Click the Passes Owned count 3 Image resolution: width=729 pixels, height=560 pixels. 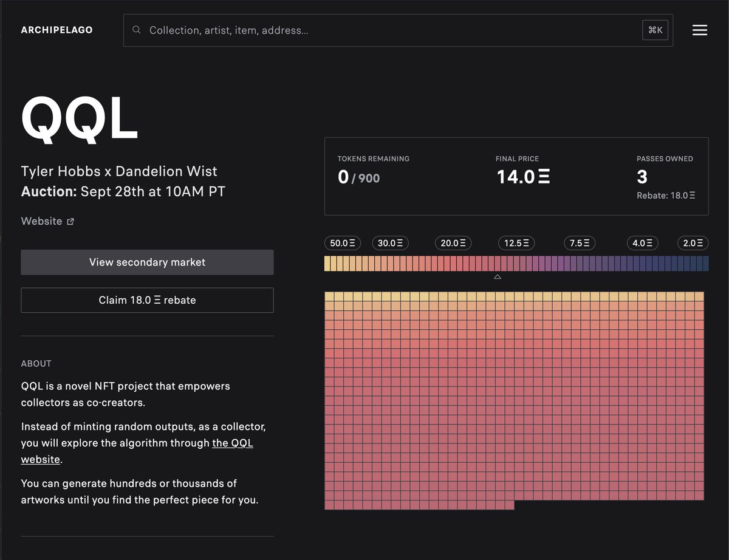tap(642, 177)
